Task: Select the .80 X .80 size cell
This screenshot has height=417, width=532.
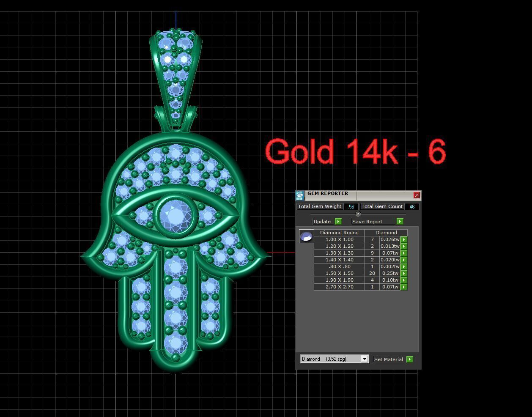Action: tap(339, 266)
